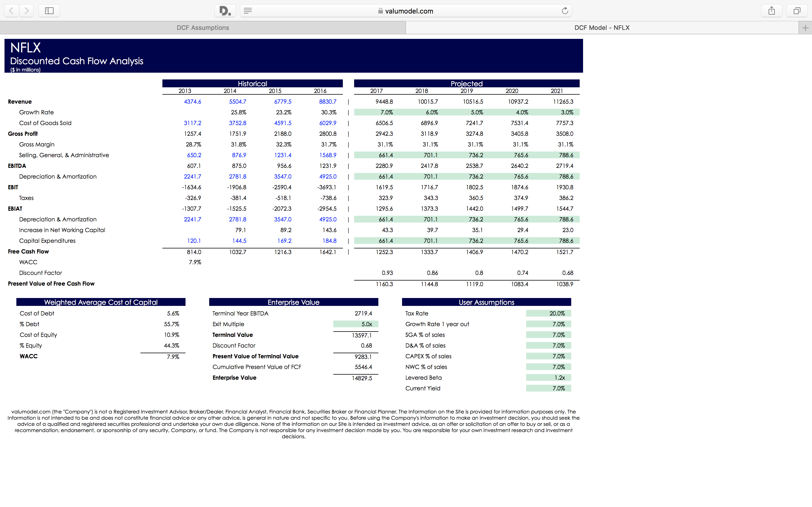Click the valumodel.com address bar

pos(409,11)
